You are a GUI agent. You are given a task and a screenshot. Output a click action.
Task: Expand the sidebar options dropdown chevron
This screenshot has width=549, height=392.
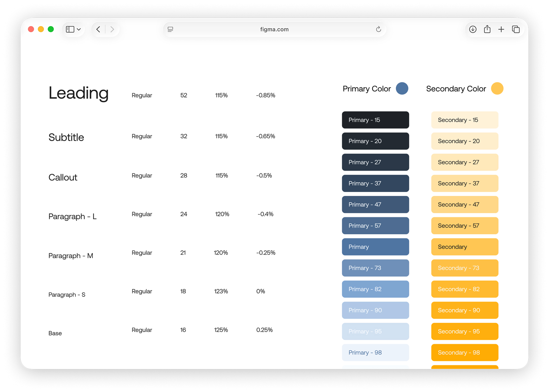pyautogui.click(x=79, y=29)
